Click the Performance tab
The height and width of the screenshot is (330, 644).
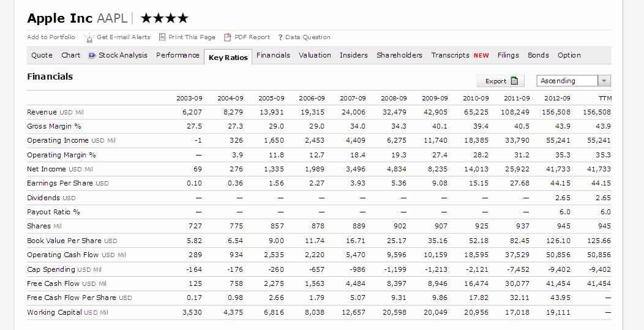coord(178,55)
